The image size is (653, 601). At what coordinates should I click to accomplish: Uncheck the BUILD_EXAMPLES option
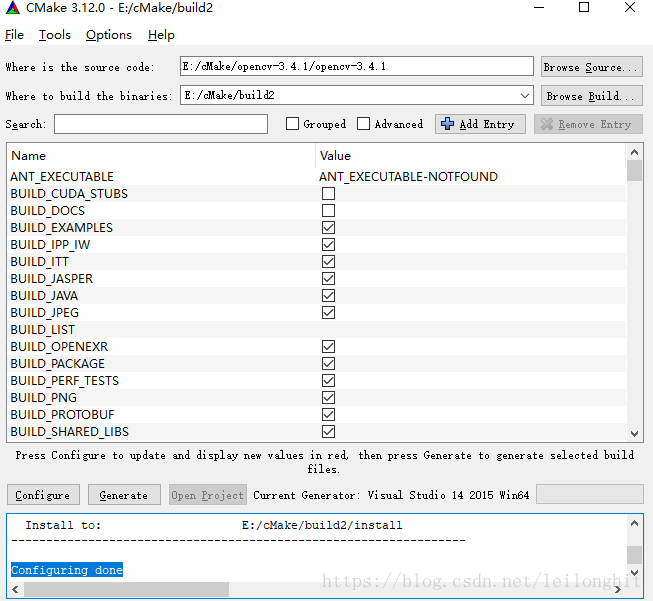point(328,228)
